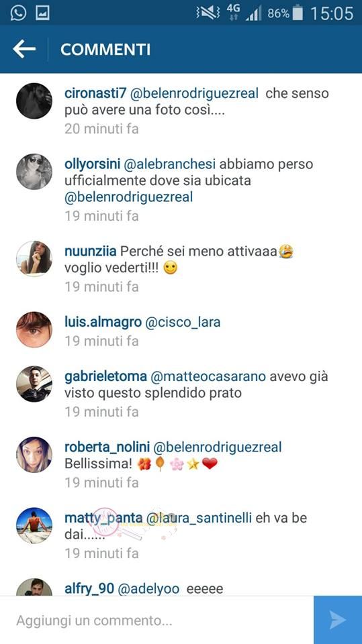This screenshot has width=362, height=644.
Task: Send comment with the paper plane icon
Action: (338, 620)
